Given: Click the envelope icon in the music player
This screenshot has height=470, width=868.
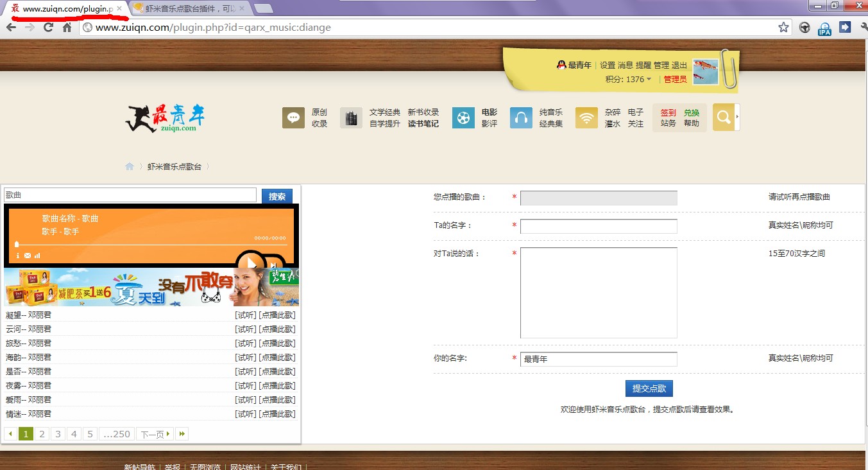Looking at the screenshot, I should pyautogui.click(x=28, y=256).
